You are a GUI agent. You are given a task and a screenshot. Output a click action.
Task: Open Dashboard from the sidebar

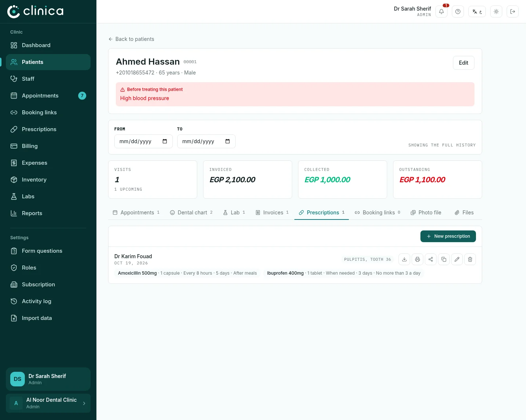pyautogui.click(x=48, y=45)
